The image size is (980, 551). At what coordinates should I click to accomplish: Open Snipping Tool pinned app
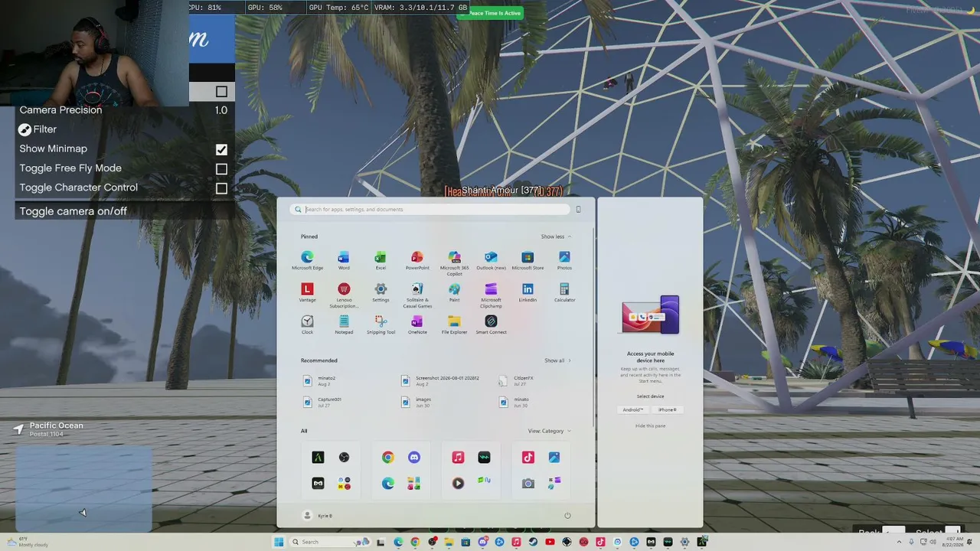click(381, 324)
